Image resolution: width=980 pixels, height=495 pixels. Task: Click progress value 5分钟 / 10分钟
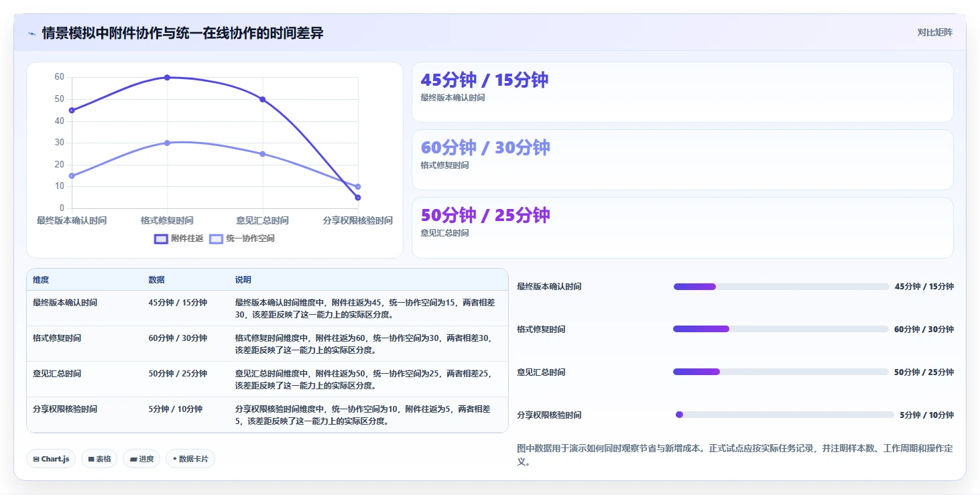926,415
